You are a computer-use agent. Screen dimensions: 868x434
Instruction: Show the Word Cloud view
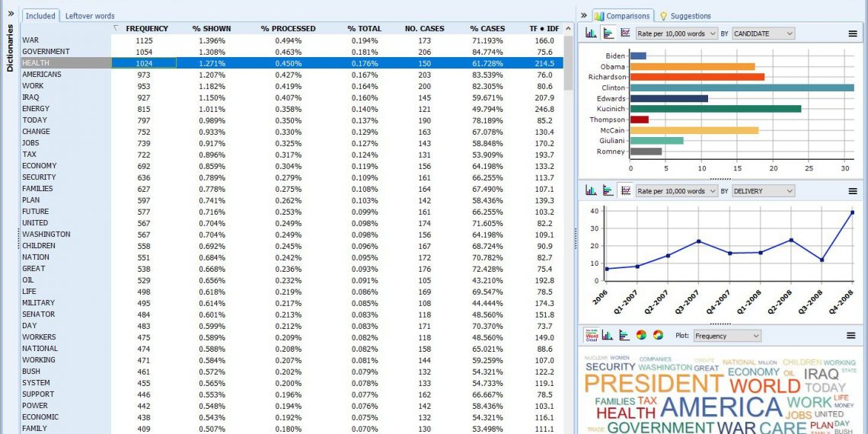(x=592, y=336)
